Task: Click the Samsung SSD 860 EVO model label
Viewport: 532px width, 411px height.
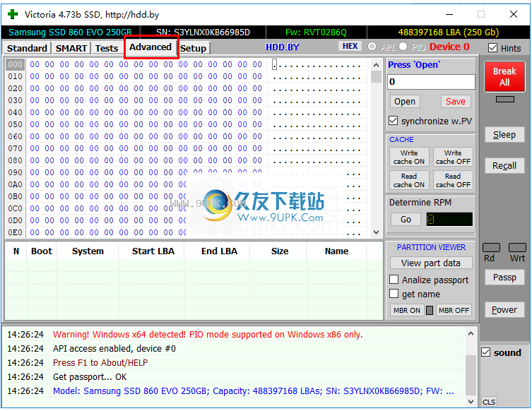Action: [x=70, y=32]
